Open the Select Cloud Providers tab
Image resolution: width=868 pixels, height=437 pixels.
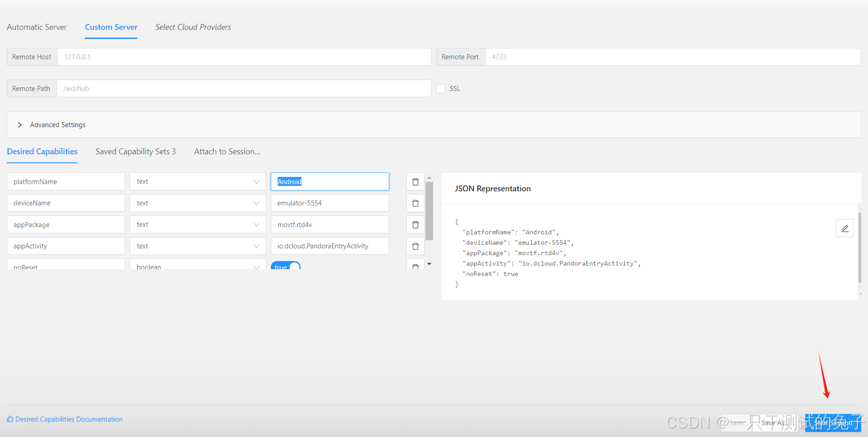pos(193,27)
